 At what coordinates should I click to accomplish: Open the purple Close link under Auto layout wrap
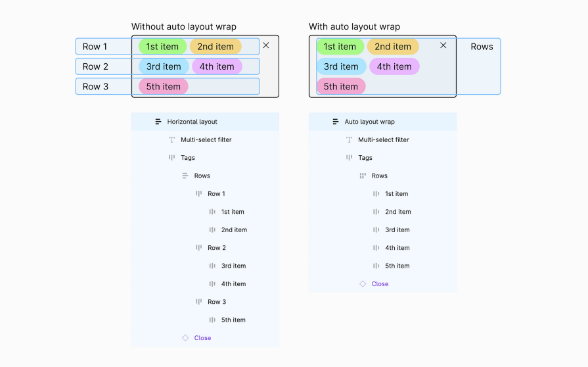[380, 284]
